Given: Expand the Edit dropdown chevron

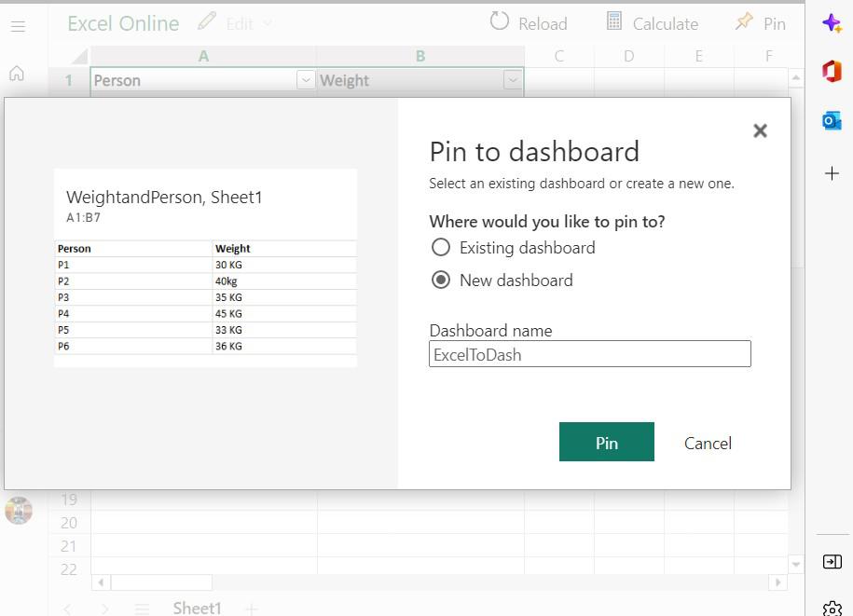Looking at the screenshot, I should tap(268, 23).
